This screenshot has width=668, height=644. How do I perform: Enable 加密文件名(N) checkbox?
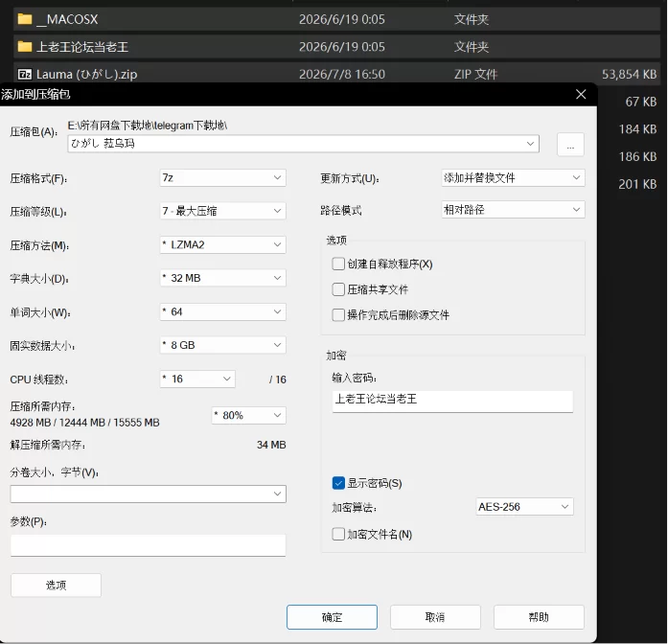[338, 534]
